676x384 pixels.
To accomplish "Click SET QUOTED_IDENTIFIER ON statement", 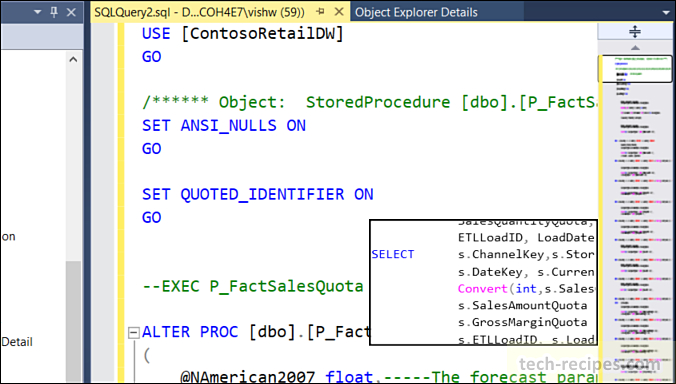I will (257, 194).
